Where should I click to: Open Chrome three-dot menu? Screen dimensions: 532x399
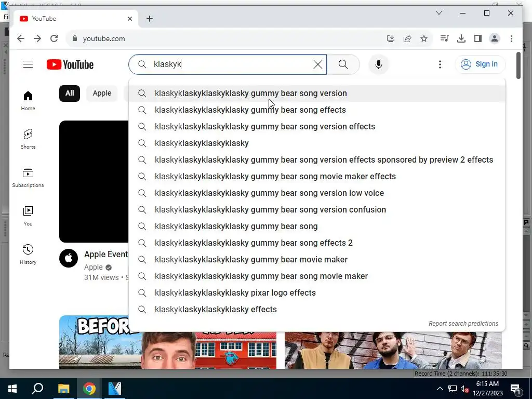[x=511, y=38]
